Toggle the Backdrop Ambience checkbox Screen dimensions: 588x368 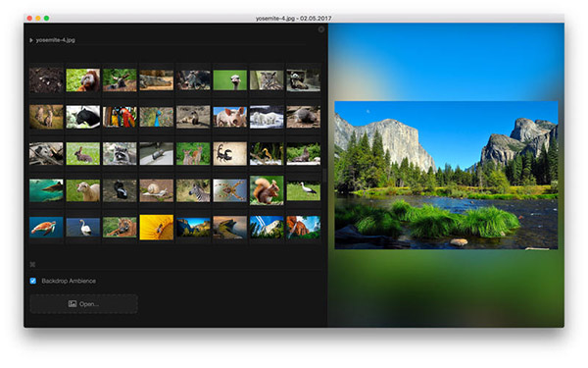coord(33,281)
